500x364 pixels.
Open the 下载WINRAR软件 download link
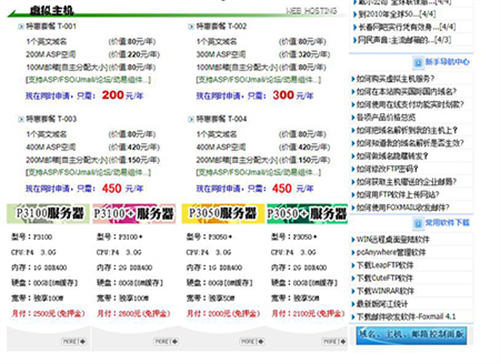[x=385, y=291]
